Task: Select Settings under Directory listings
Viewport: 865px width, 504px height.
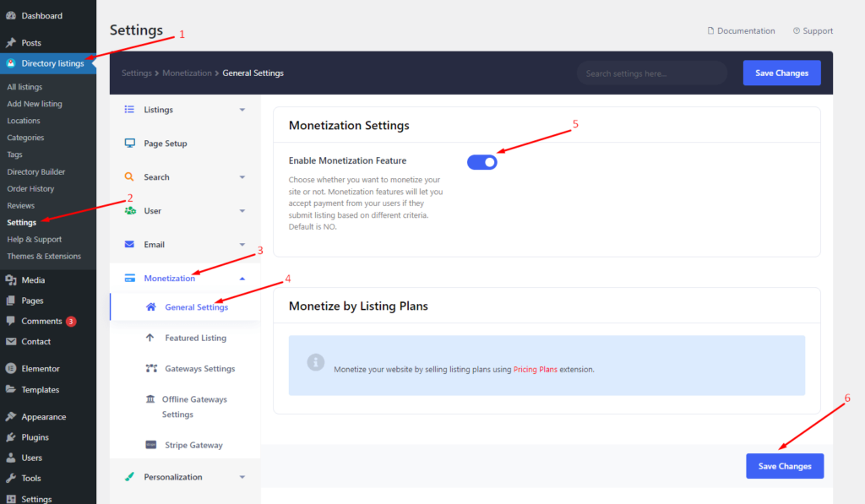Action: pyautogui.click(x=21, y=222)
